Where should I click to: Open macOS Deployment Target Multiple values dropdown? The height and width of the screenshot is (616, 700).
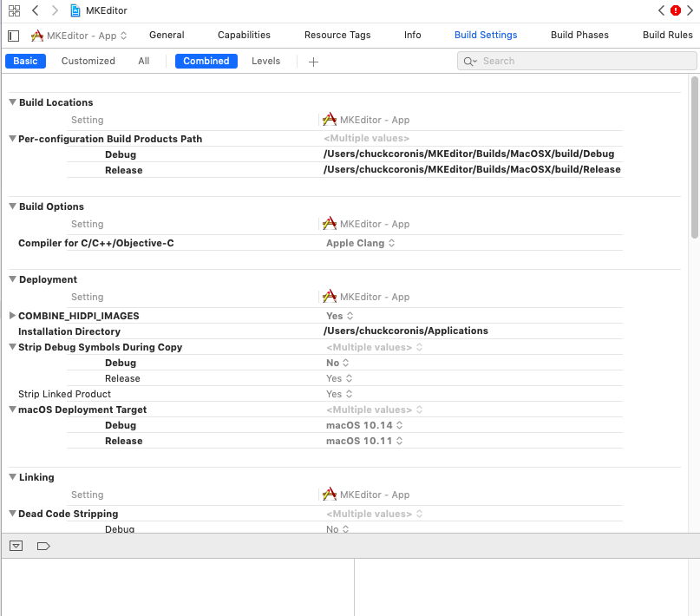pyautogui.click(x=374, y=410)
